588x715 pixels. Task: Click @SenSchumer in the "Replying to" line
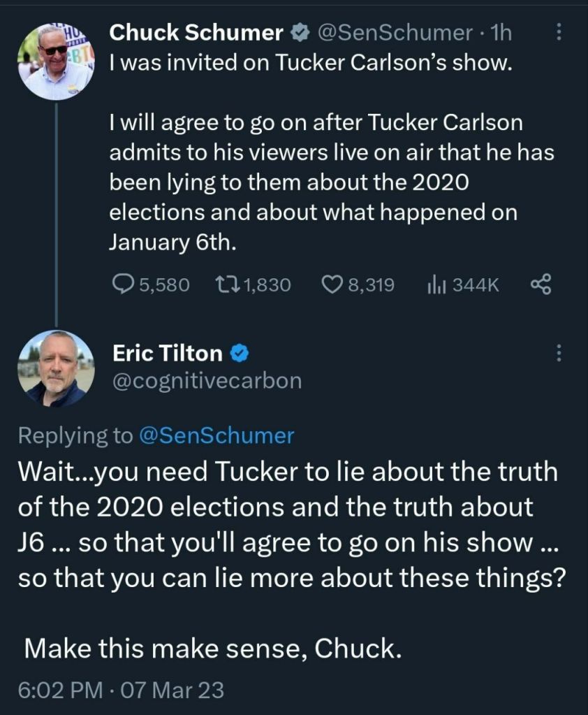click(216, 435)
